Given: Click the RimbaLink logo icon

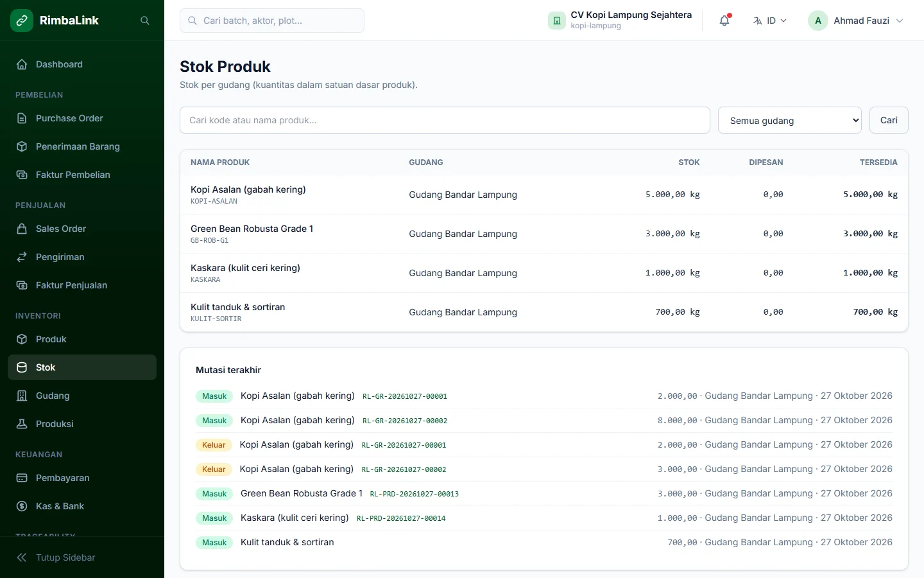Looking at the screenshot, I should pyautogui.click(x=22, y=21).
